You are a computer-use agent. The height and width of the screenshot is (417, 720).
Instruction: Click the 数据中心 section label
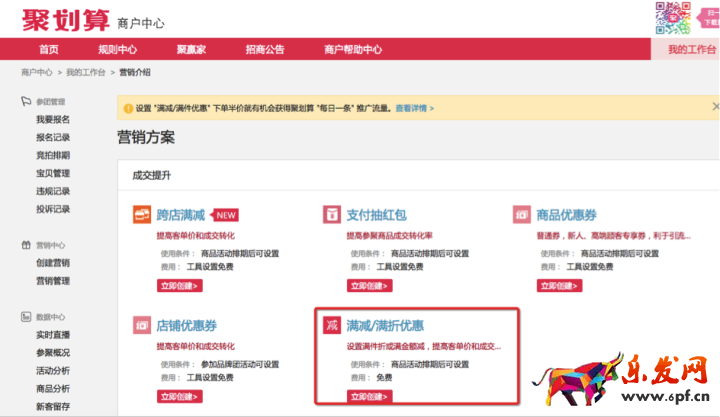click(x=51, y=317)
